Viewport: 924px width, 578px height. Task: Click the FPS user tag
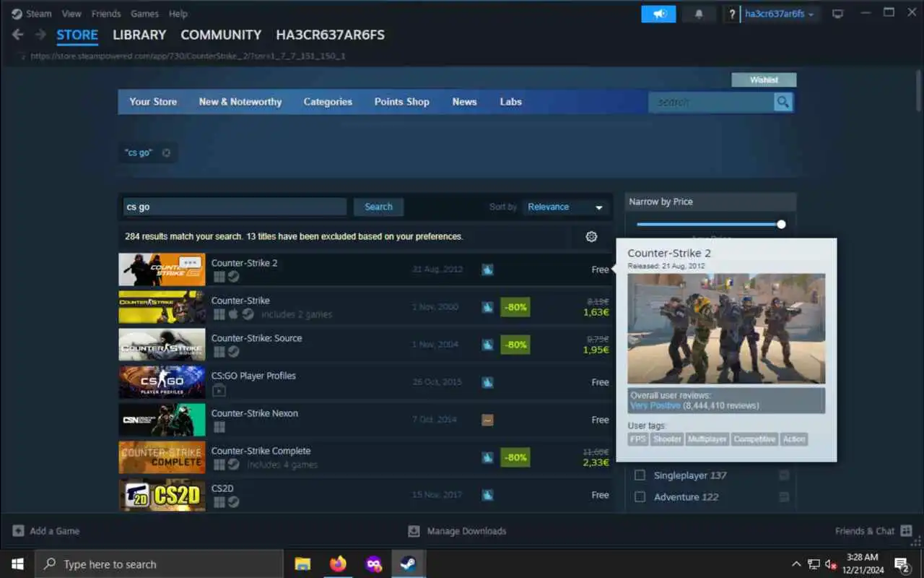pyautogui.click(x=638, y=439)
